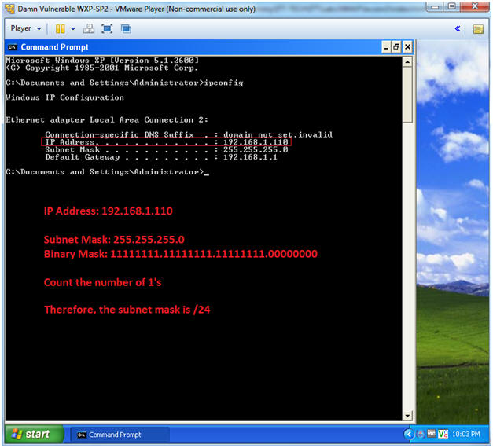Click the Default Gateway 192.168.1.1 line
The image size is (493, 448).
click(161, 157)
